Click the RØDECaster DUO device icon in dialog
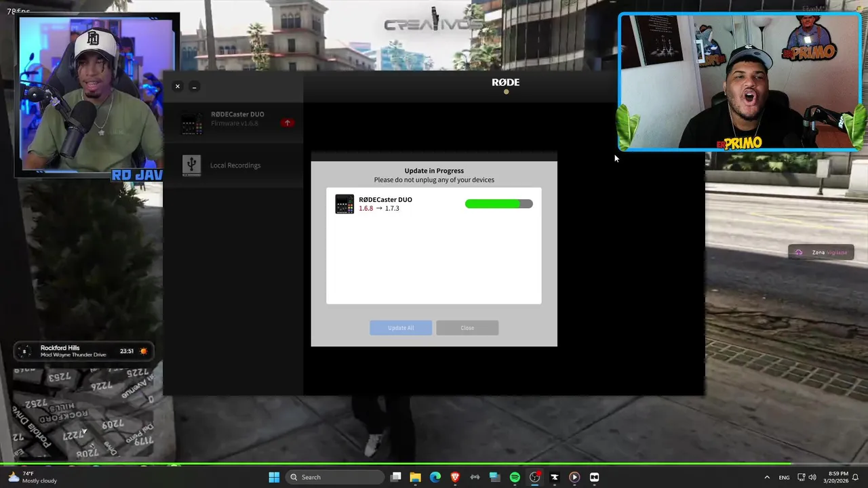The height and width of the screenshot is (488, 868). (x=344, y=204)
